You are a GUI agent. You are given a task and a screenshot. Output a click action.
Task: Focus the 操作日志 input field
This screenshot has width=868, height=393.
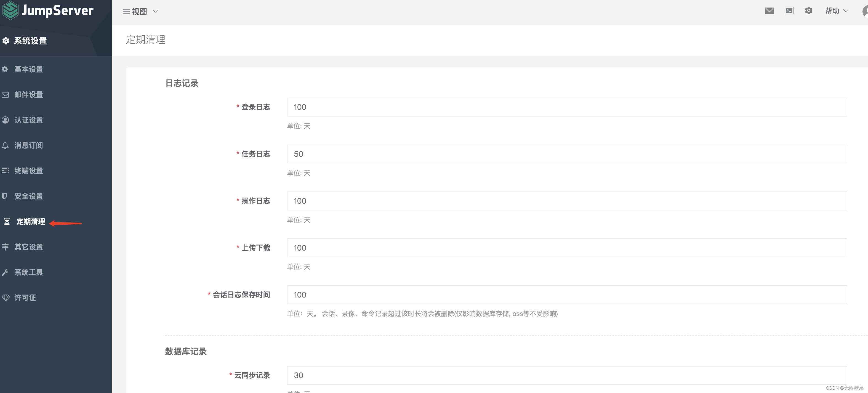pos(567,201)
